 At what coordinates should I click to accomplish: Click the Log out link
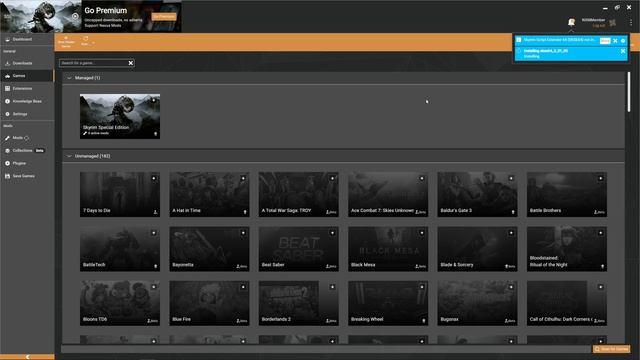(599, 25)
